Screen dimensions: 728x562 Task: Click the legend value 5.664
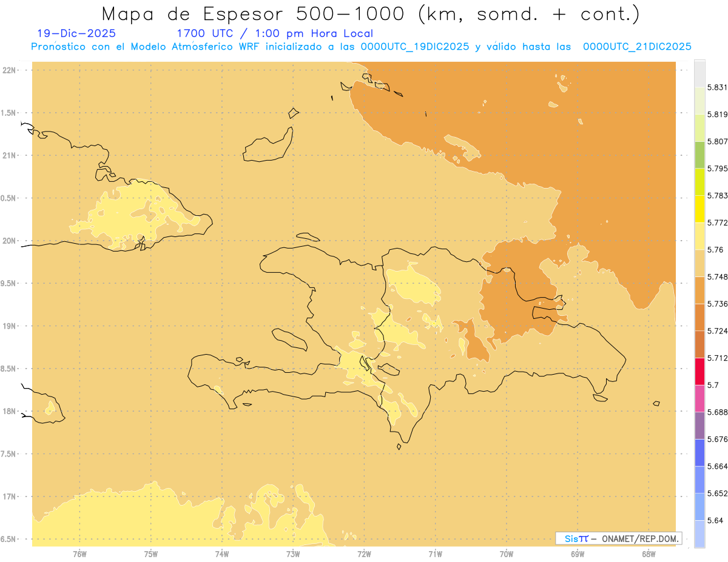(x=717, y=466)
